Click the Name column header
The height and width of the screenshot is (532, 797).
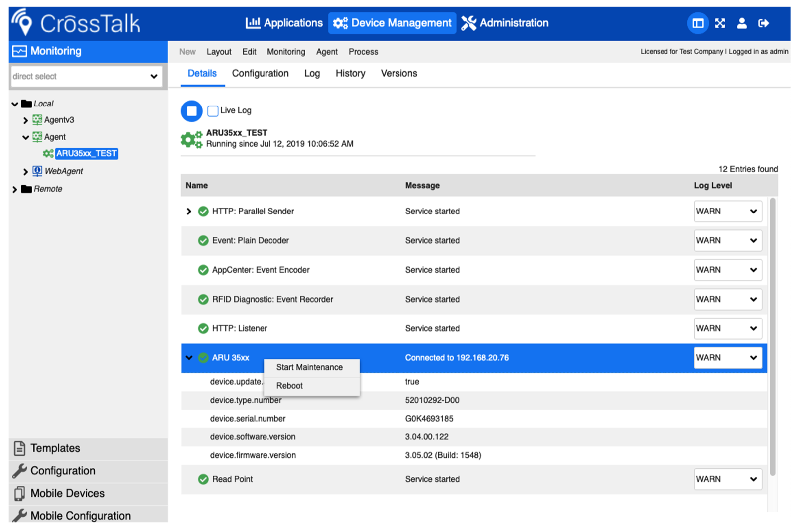pos(197,186)
